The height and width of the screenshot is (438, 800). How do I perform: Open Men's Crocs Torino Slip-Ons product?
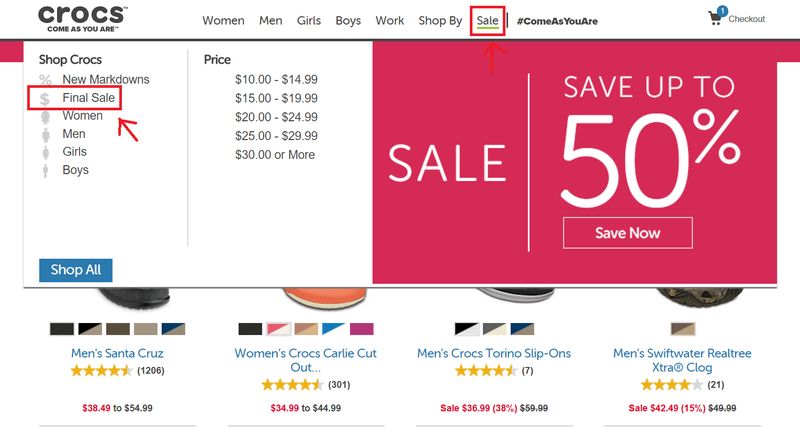click(494, 353)
